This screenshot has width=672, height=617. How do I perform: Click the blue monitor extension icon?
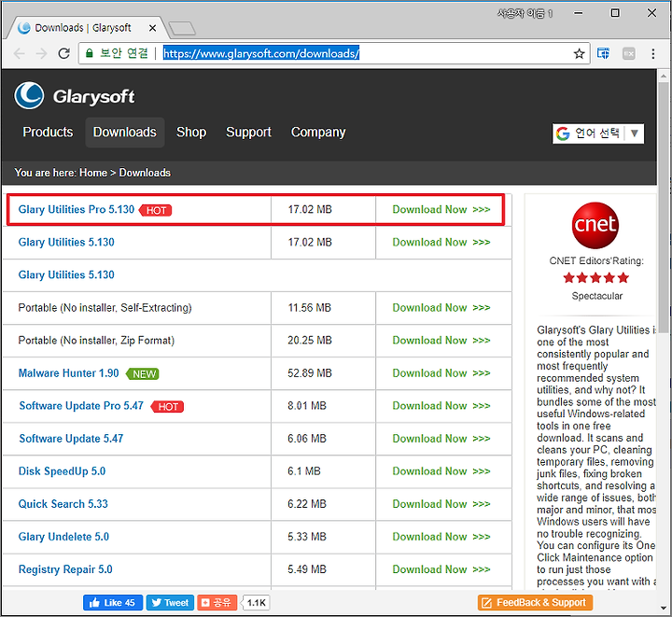click(603, 53)
